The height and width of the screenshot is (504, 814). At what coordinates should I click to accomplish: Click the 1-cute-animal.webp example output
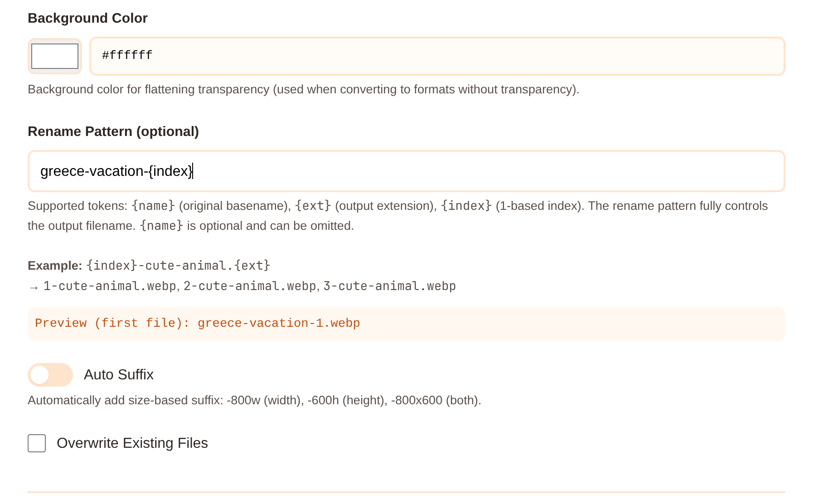point(109,286)
